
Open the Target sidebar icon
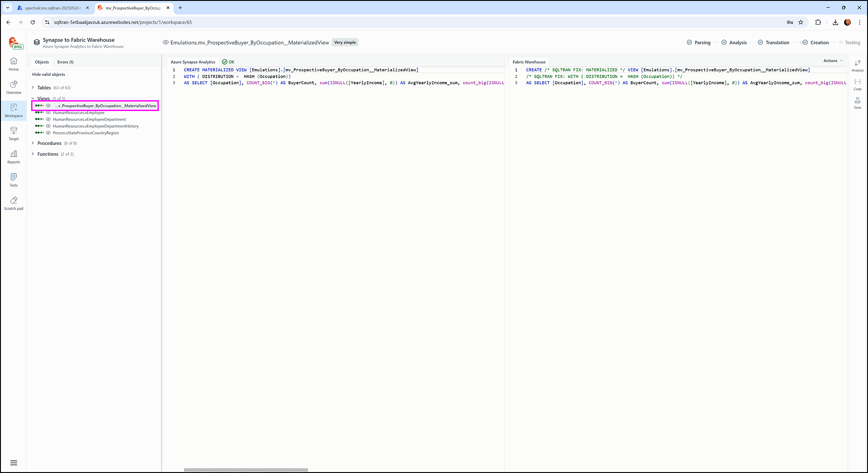14,134
